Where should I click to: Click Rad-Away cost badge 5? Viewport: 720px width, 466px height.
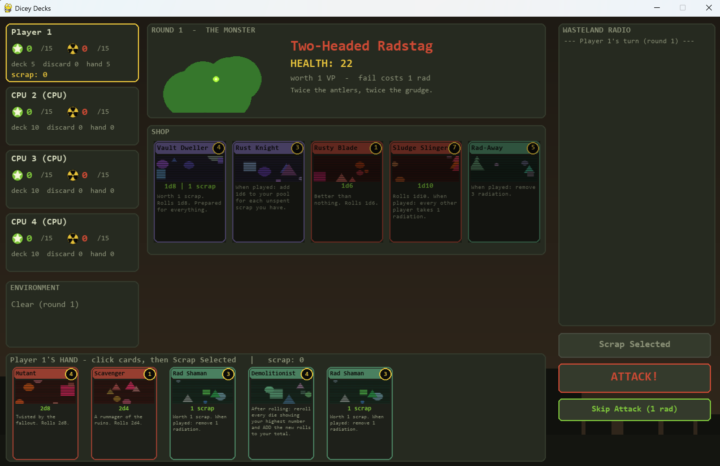coord(533,148)
